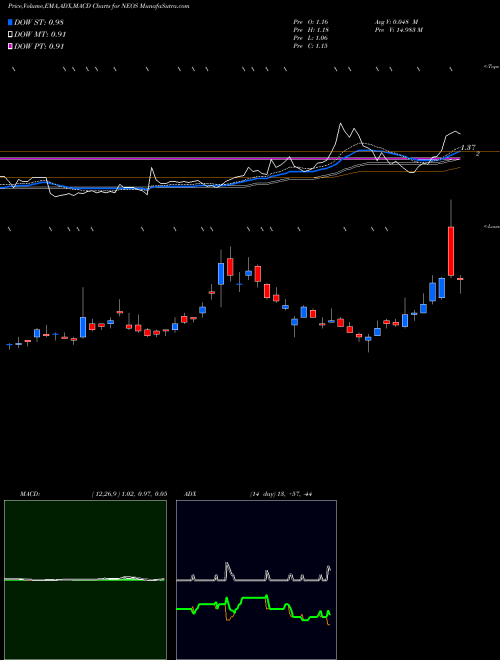Click the 'ADX' panel heading
The width and height of the screenshot is (500, 660).
click(x=190, y=494)
